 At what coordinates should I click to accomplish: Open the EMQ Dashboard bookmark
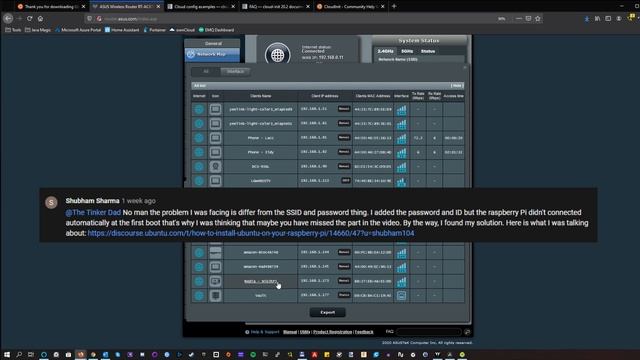(x=216, y=30)
